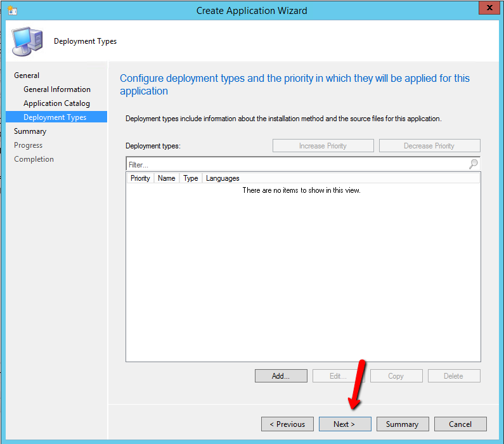Open the Application Catalog step
Screen dimensions: 504x444
pyautogui.click(x=56, y=103)
